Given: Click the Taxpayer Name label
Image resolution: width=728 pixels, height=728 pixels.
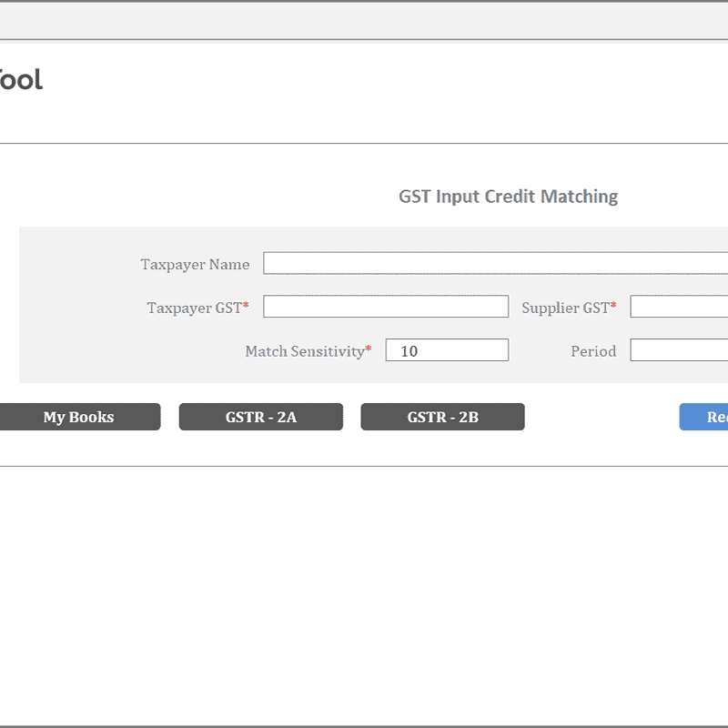Looking at the screenshot, I should pos(194,264).
